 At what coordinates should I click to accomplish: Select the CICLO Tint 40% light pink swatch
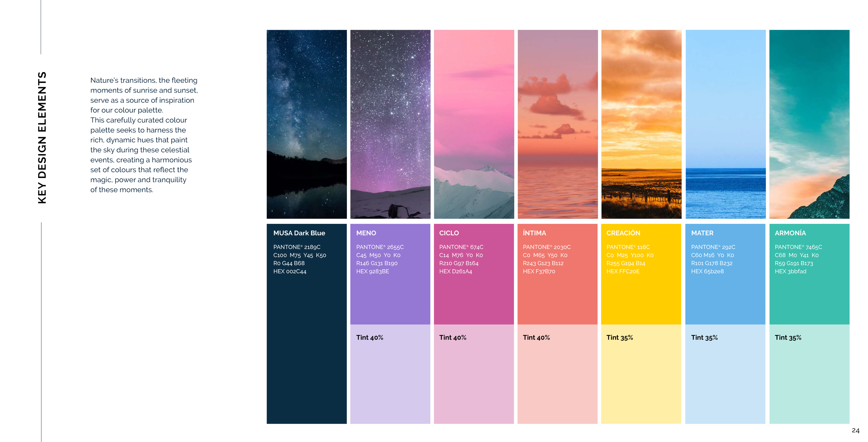474,378
